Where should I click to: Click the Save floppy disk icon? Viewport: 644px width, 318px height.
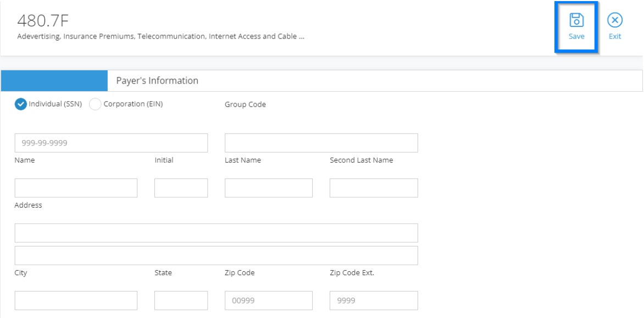pyautogui.click(x=576, y=20)
